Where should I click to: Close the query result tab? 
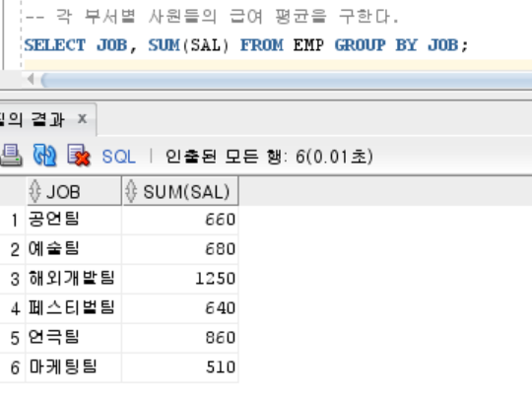pos(82,118)
